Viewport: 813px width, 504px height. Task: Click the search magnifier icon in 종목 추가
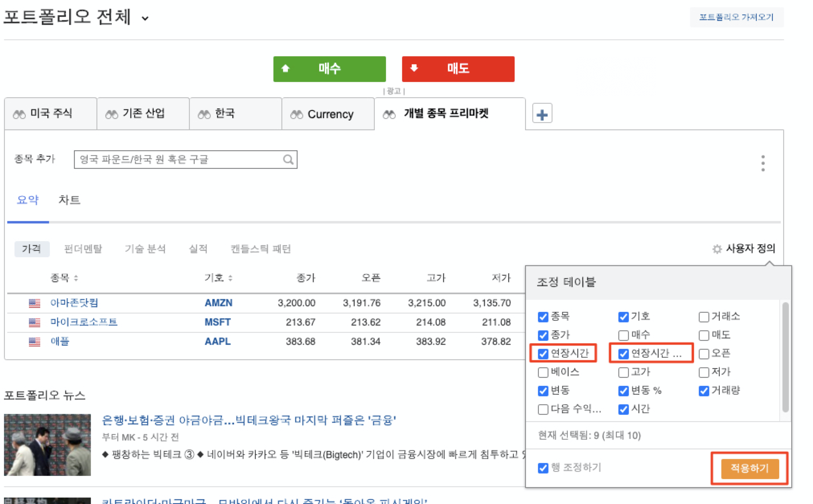click(288, 160)
